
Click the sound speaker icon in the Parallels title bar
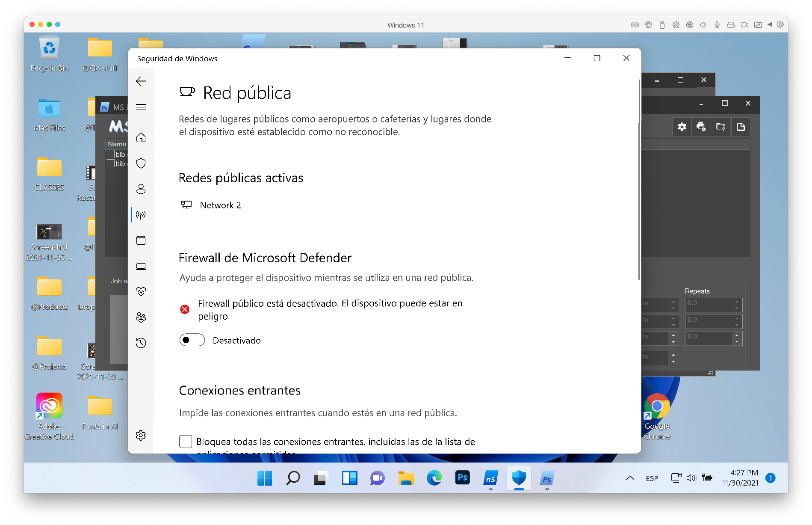tap(703, 25)
